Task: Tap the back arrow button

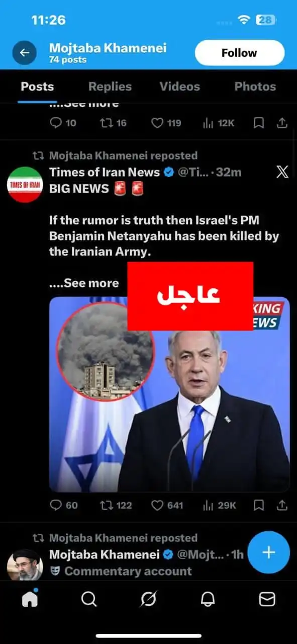Action: point(25,53)
